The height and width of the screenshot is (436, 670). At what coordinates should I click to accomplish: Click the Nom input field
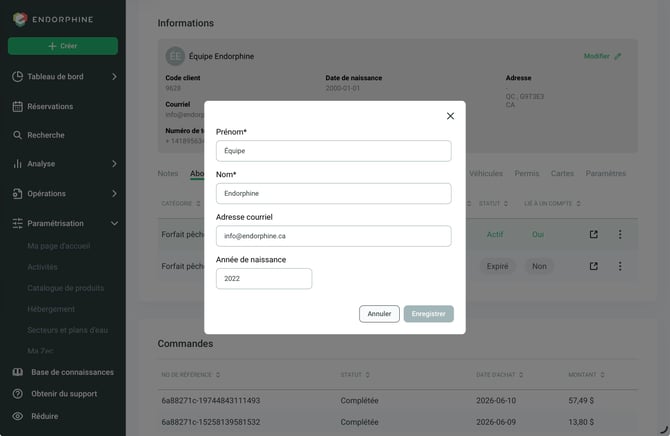click(333, 193)
